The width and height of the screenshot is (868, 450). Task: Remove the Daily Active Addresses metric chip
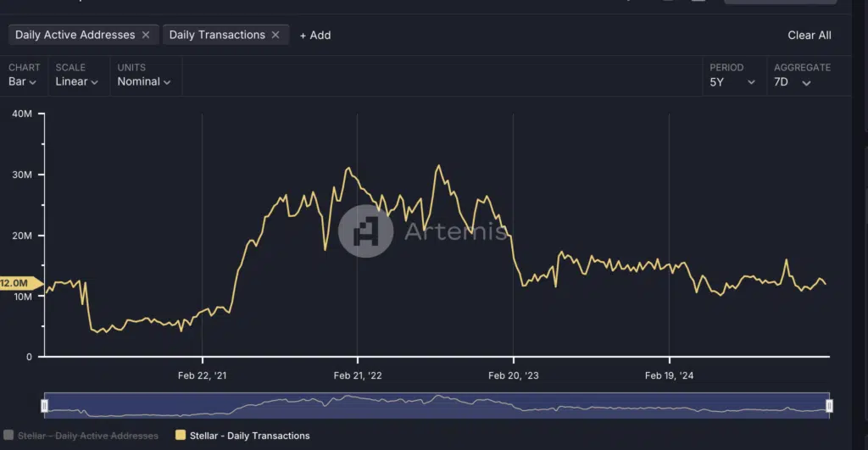(x=146, y=35)
